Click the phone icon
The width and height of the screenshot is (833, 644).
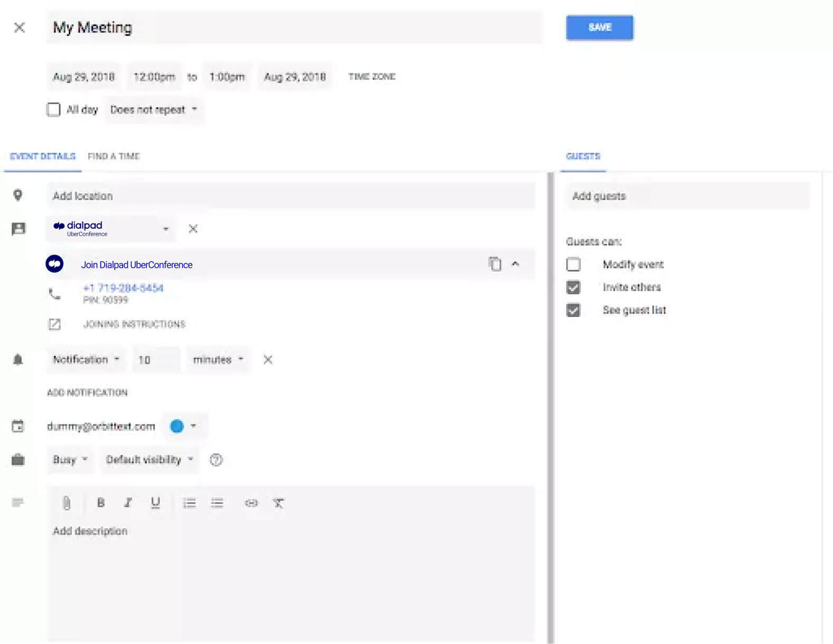[54, 294]
